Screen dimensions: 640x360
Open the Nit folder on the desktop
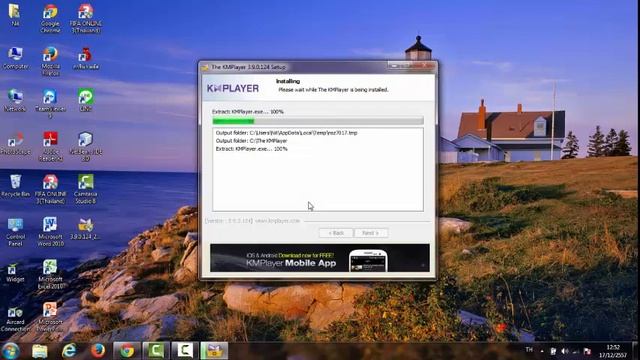(15, 16)
